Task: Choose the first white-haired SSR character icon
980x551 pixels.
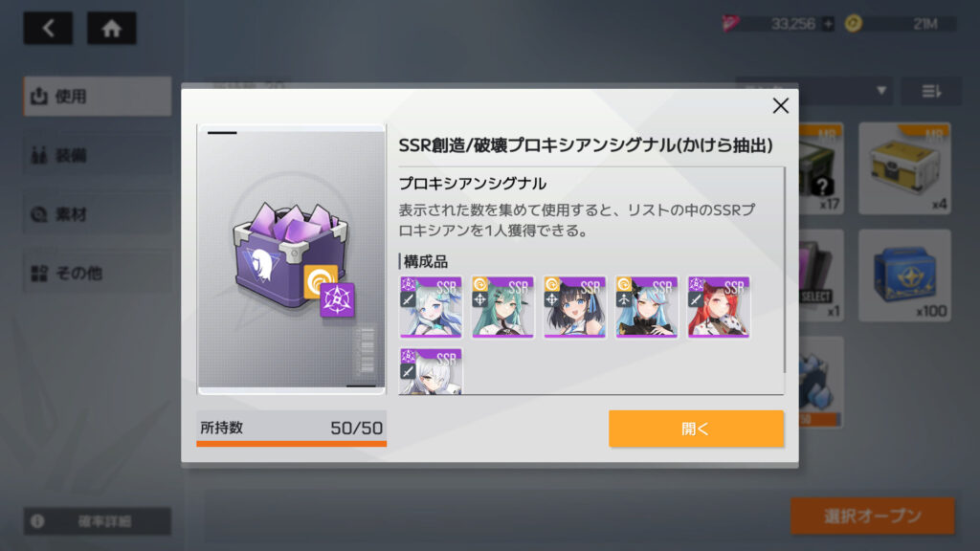Action: [431, 307]
